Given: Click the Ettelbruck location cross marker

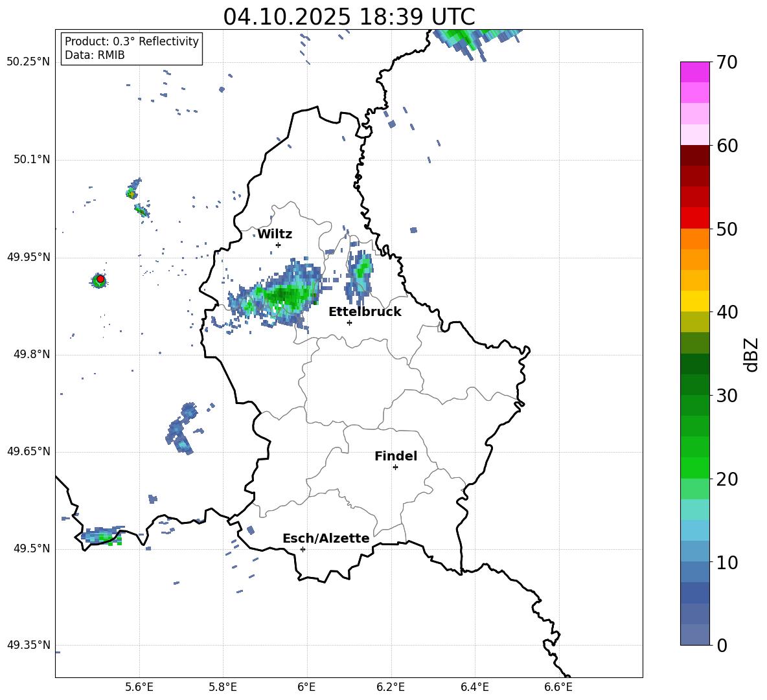Looking at the screenshot, I should (x=349, y=322).
